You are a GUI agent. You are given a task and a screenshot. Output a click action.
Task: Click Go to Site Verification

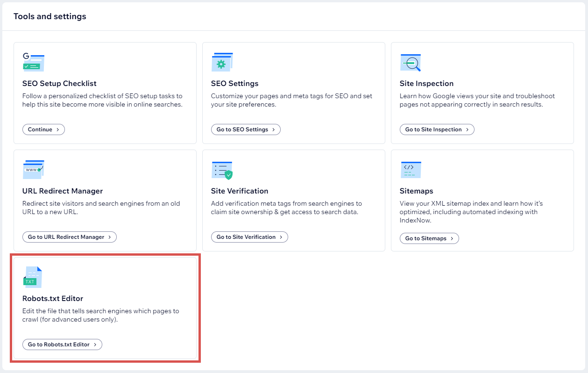click(249, 237)
